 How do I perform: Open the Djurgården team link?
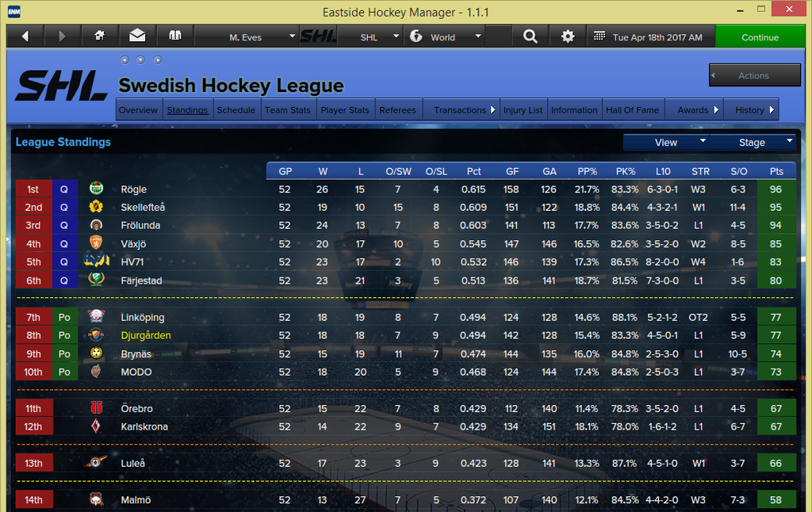click(146, 335)
